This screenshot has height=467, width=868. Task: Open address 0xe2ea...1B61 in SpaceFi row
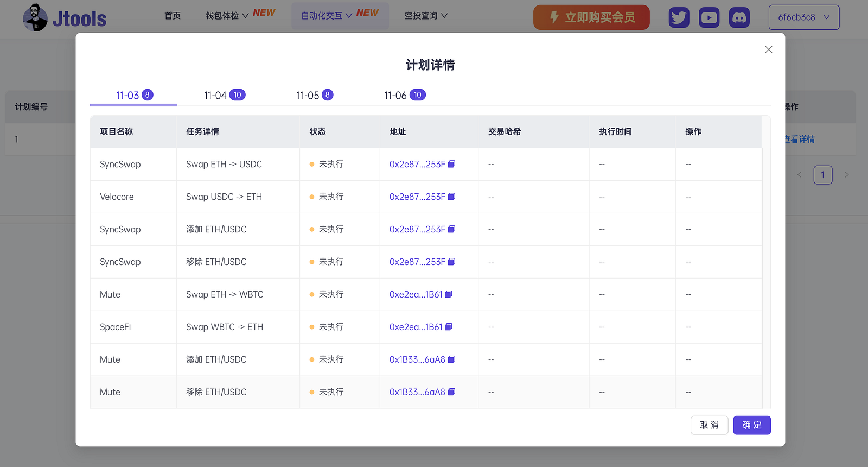click(x=416, y=327)
